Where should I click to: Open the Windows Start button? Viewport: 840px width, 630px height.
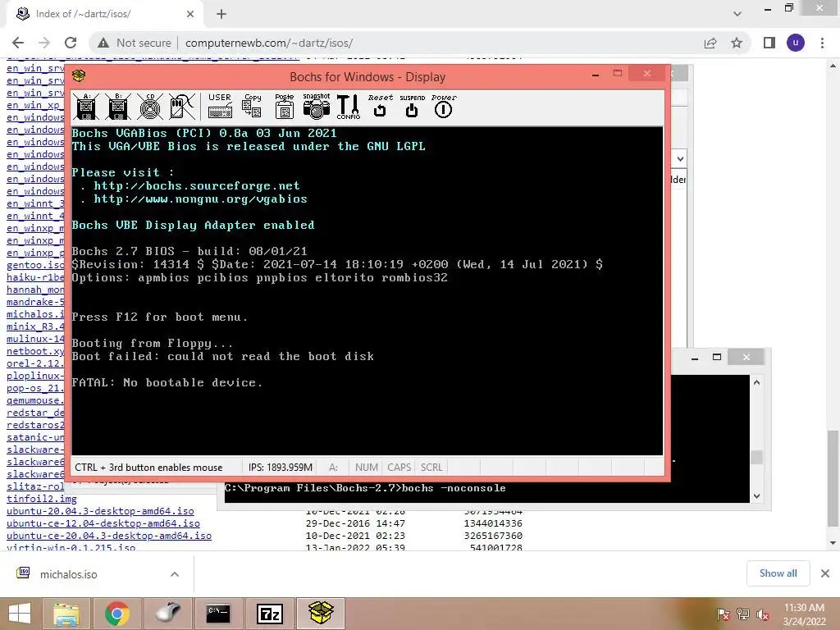pyautogui.click(x=20, y=614)
